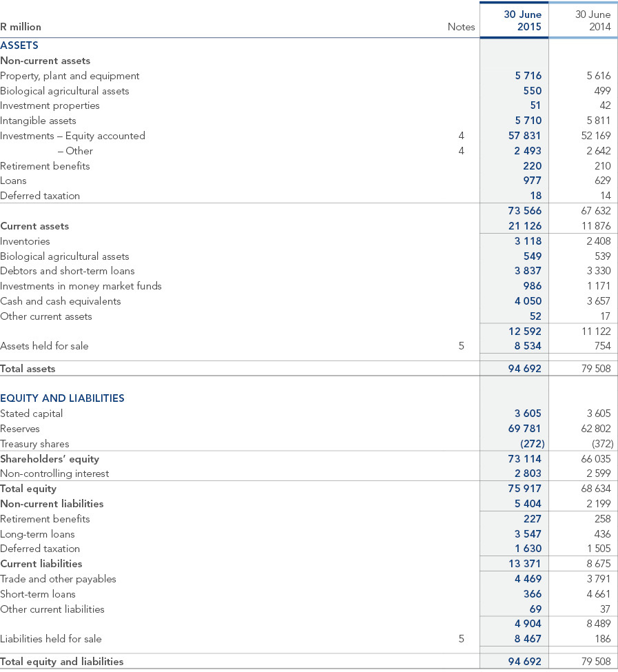The width and height of the screenshot is (618, 672).
Task: Click the Shareholders' equity row label
Action: (x=50, y=459)
